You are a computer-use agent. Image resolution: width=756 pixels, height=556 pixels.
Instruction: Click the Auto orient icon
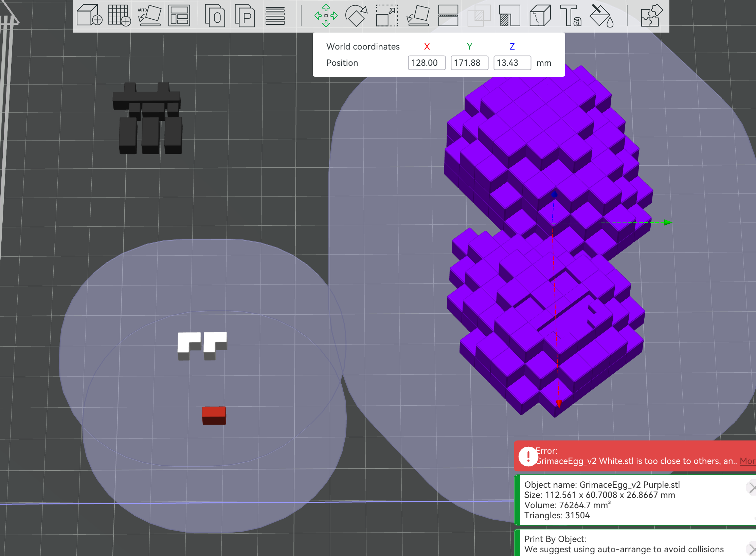[149, 15]
